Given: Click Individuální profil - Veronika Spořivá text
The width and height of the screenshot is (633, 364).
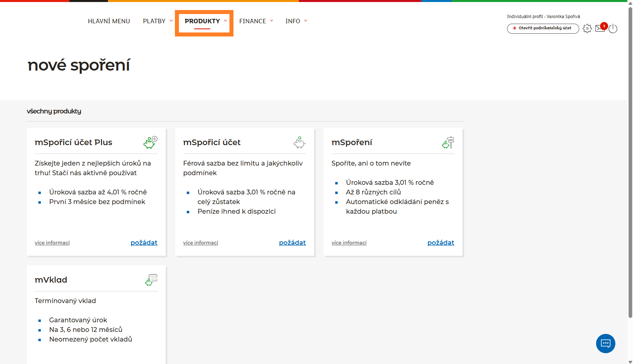Looking at the screenshot, I should tap(543, 16).
